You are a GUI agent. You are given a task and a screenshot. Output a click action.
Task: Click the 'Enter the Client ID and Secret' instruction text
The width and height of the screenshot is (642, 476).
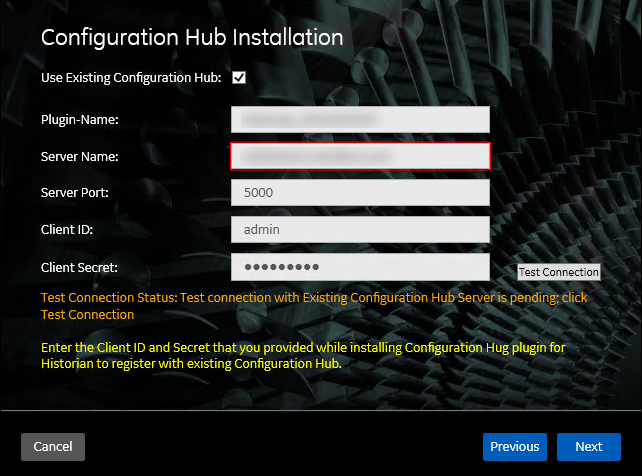tap(303, 355)
